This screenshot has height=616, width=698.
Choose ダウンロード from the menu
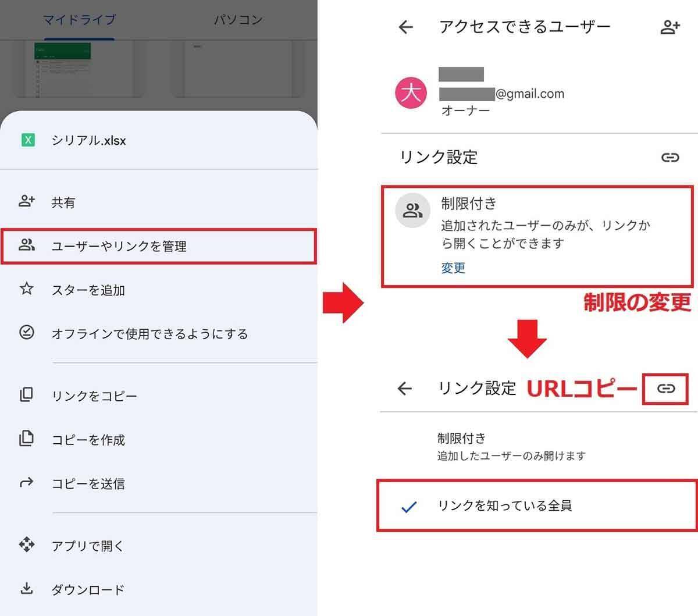pyautogui.click(x=88, y=590)
